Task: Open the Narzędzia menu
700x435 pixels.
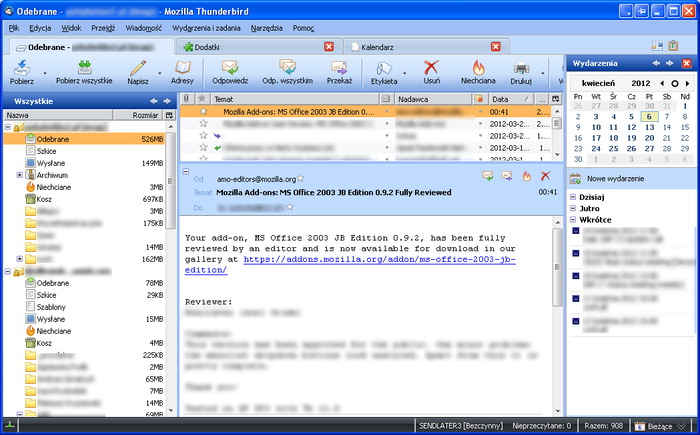Action: tap(267, 28)
